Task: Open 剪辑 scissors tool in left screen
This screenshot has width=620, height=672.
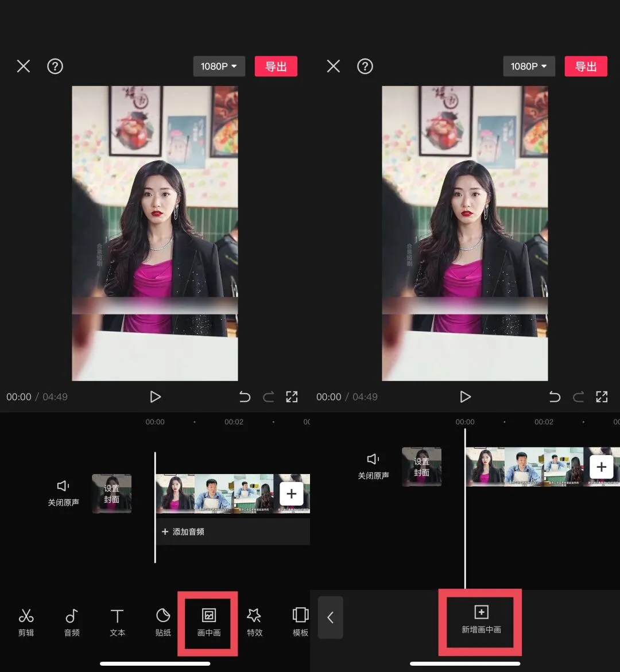Action: (x=26, y=622)
